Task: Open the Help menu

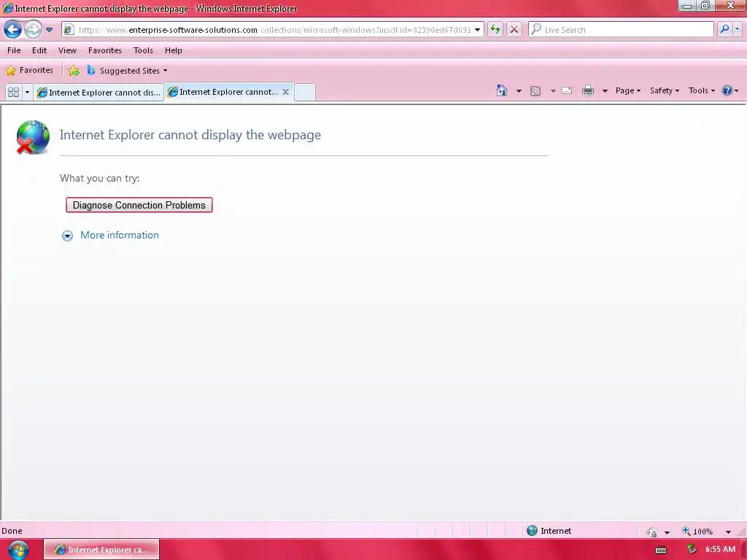Action: (x=174, y=50)
